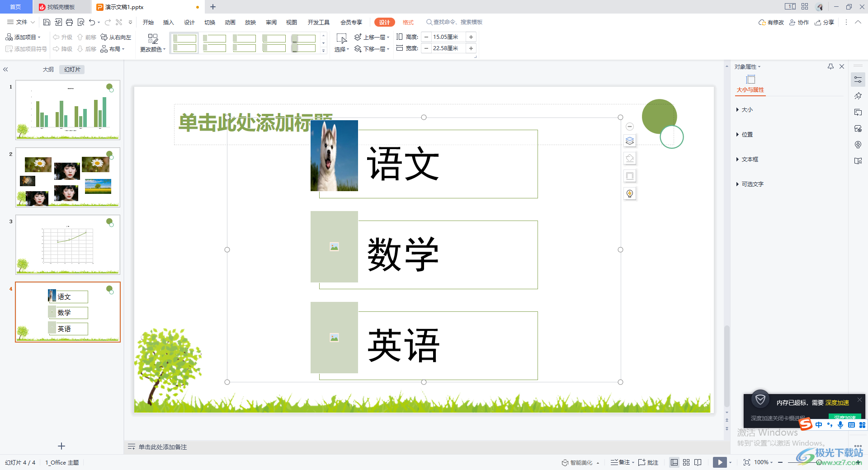The width and height of the screenshot is (868, 470).
Task: Click the shape outline floating icon
Action: (630, 176)
